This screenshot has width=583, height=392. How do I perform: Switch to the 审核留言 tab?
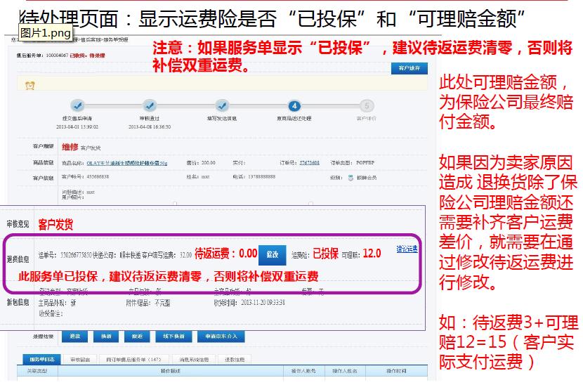[x=80, y=360]
